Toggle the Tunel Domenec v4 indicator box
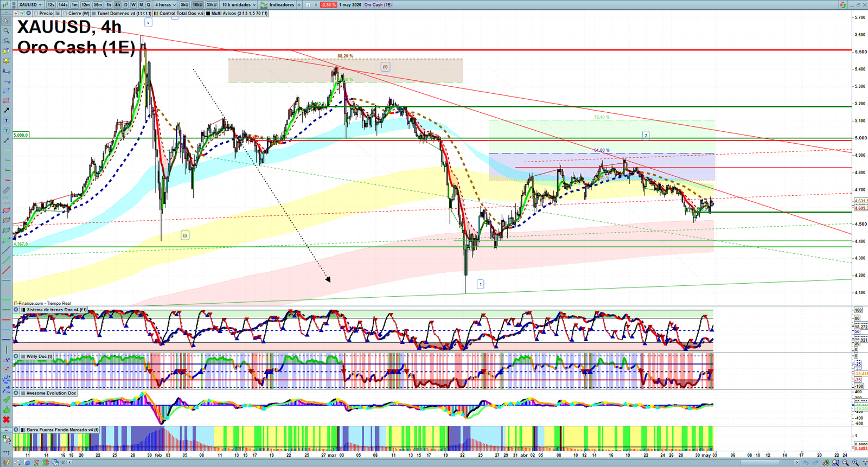 coord(94,13)
